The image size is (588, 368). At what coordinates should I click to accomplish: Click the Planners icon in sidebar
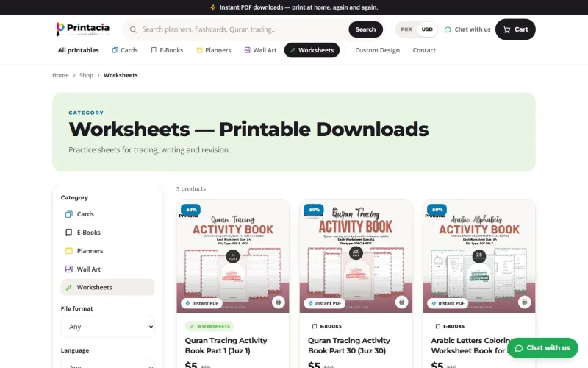coord(68,251)
